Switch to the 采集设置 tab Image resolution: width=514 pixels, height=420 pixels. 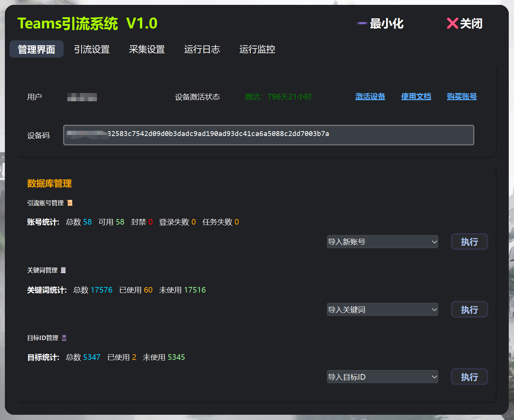(x=147, y=49)
